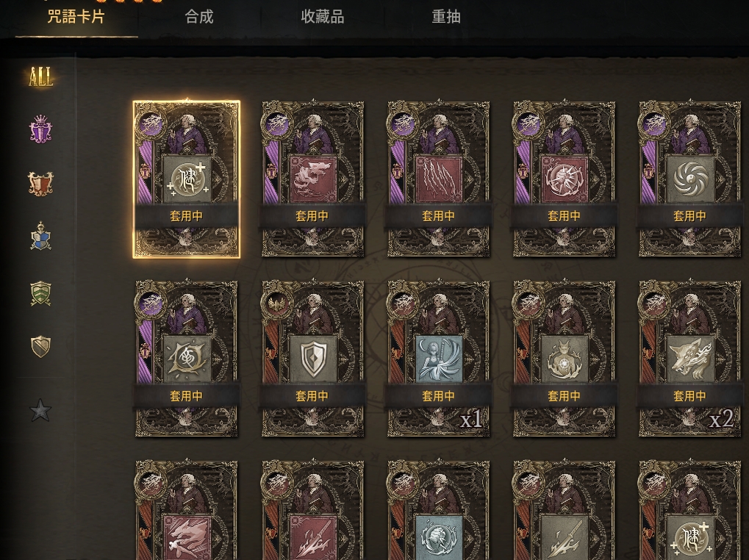Image resolution: width=749 pixels, height=560 pixels.
Task: Open the white shield spell card
Action: tap(312, 359)
